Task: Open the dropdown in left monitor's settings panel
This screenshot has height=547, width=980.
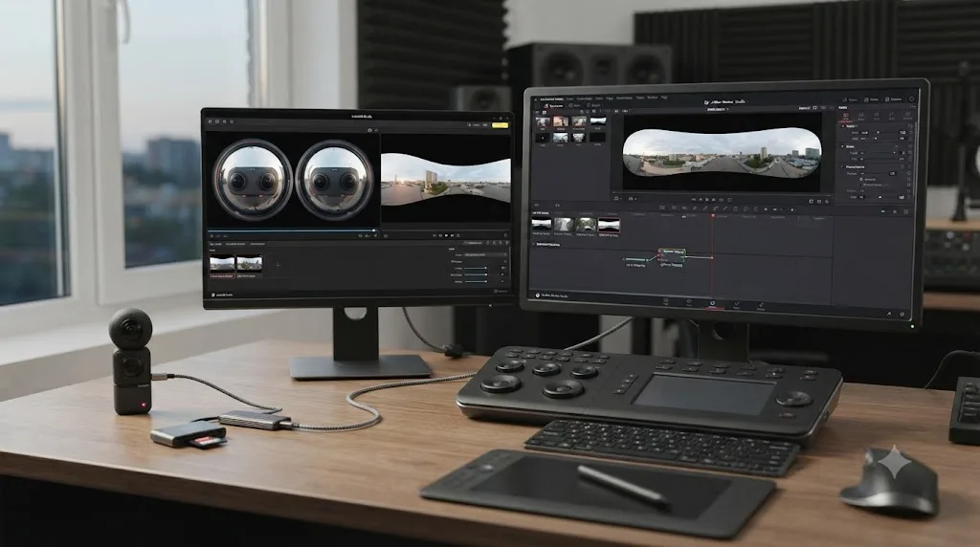Action: click(x=485, y=254)
